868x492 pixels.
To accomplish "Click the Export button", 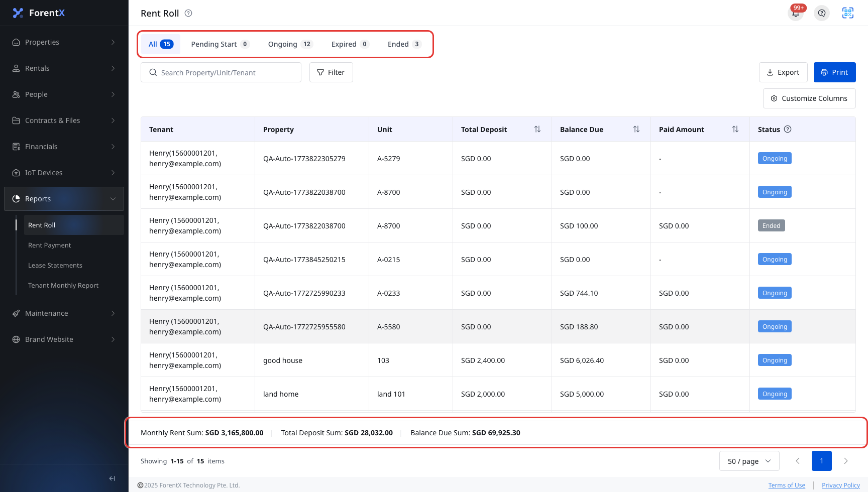I will 783,72.
